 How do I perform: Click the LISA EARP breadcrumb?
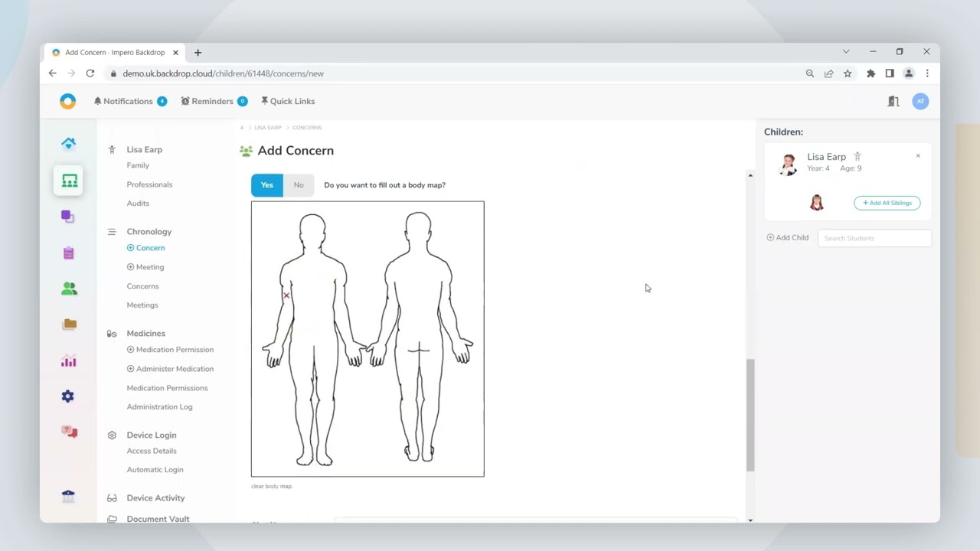point(268,128)
